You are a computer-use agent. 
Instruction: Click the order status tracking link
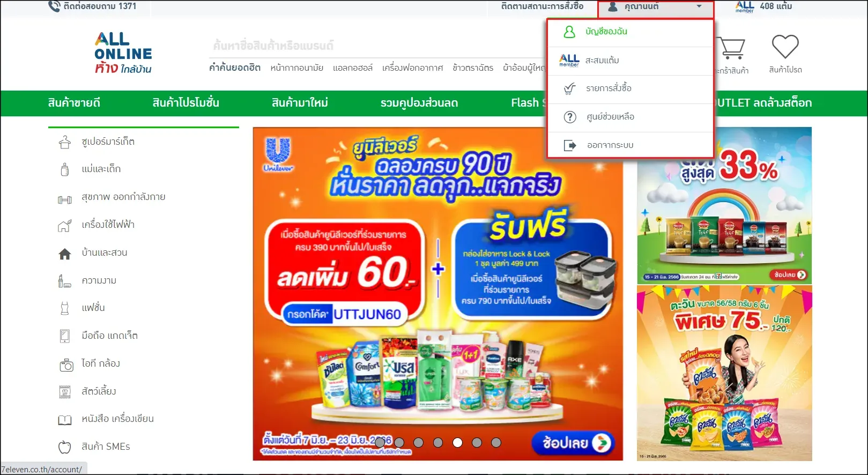tap(542, 6)
